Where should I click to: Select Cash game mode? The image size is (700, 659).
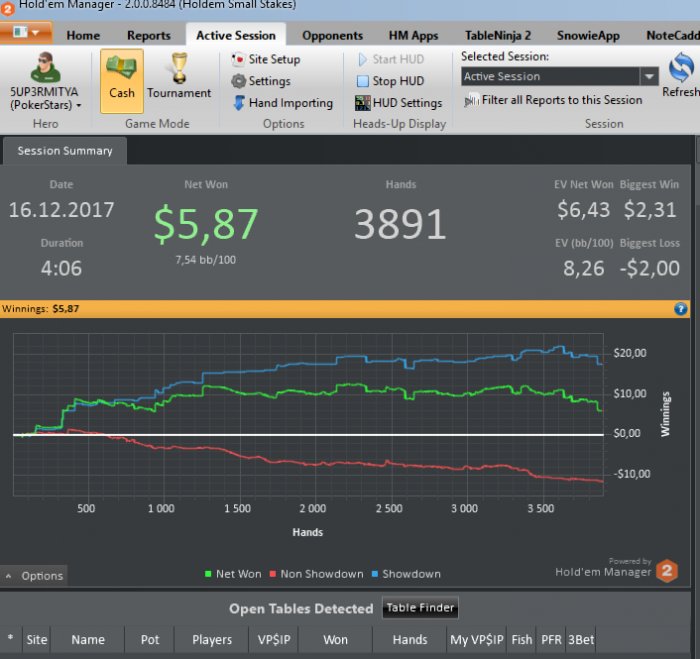coord(122,80)
